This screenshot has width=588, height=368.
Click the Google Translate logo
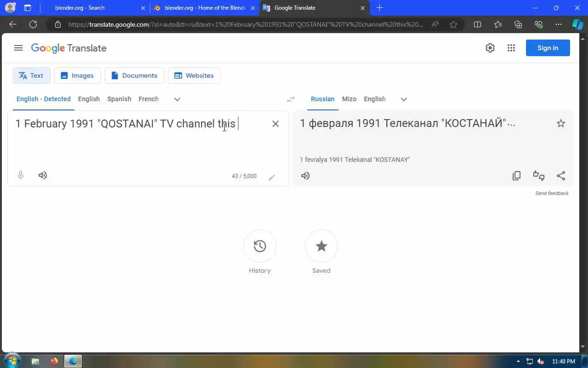(69, 48)
